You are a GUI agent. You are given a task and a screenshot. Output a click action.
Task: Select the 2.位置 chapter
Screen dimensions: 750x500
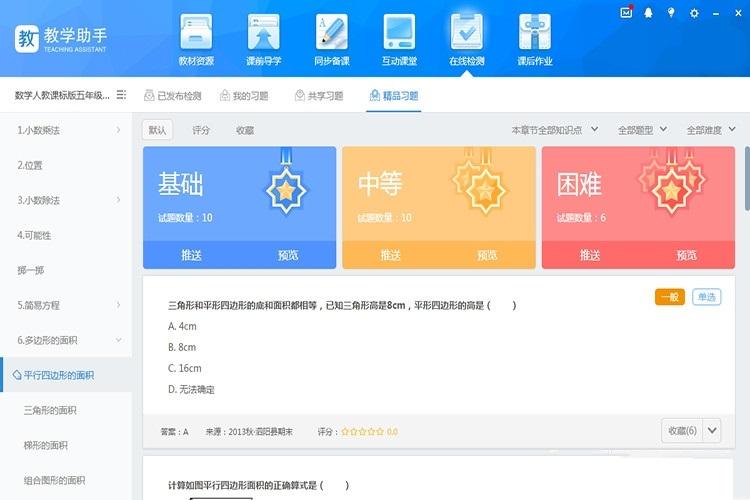[x=30, y=165]
